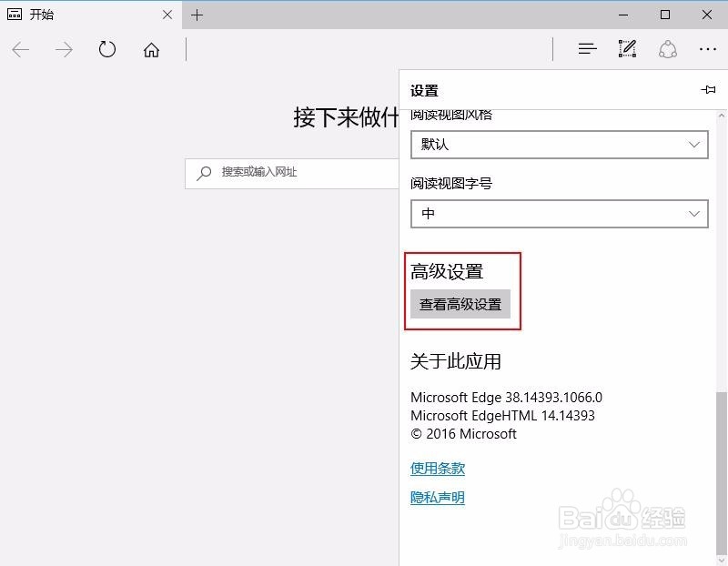728x566 pixels.
Task: Click 查看高级设置 button
Action: coord(460,304)
